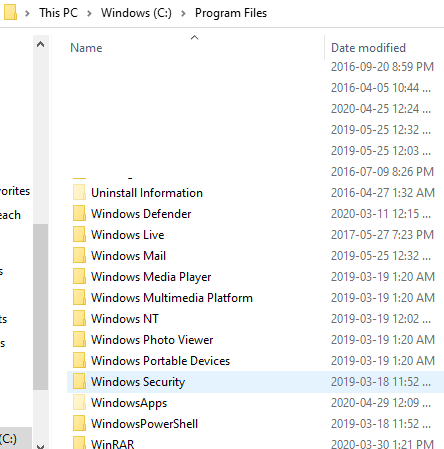Select the WindowsPowerShell folder name
The image size is (444, 449).
click(x=144, y=424)
